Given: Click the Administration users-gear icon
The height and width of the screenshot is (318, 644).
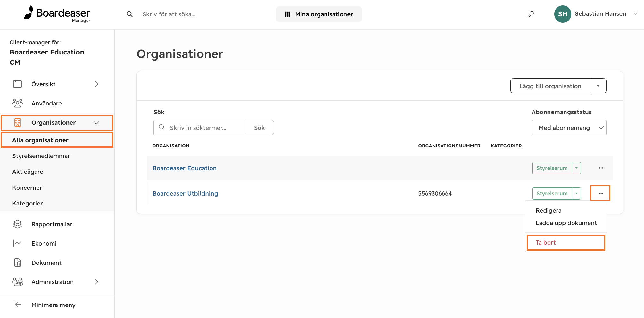Looking at the screenshot, I should pyautogui.click(x=17, y=282).
